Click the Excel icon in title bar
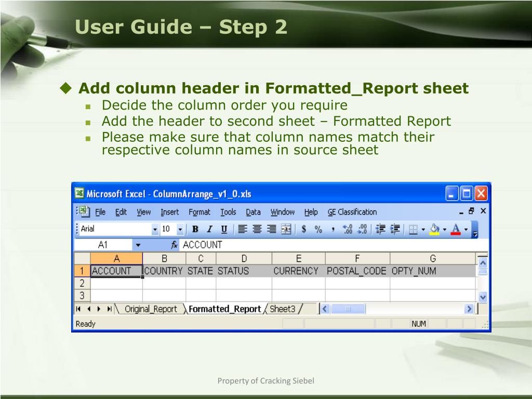The width and height of the screenshot is (532, 399). (79, 193)
